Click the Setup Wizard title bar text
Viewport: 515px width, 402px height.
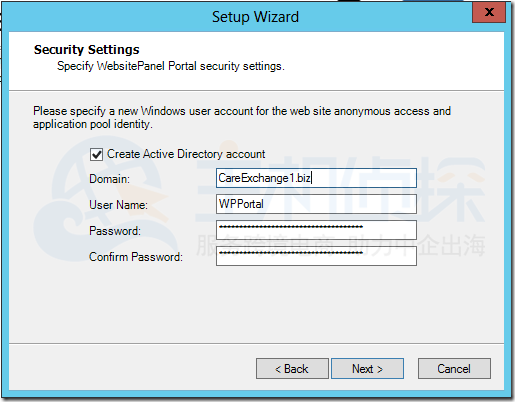click(x=255, y=17)
